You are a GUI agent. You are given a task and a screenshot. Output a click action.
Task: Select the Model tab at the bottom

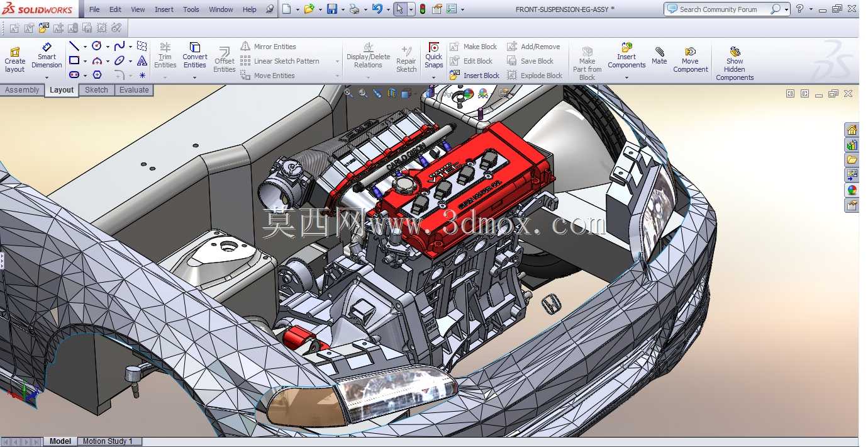[60, 441]
